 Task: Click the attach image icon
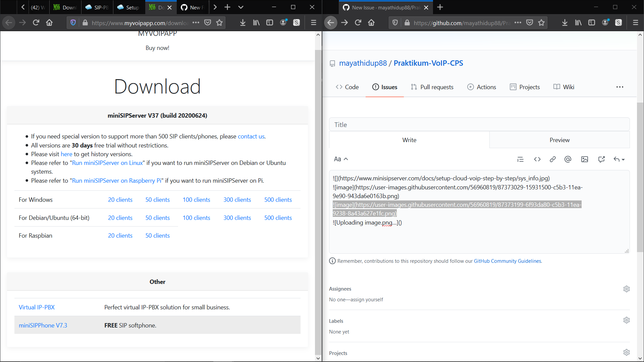[585, 159]
